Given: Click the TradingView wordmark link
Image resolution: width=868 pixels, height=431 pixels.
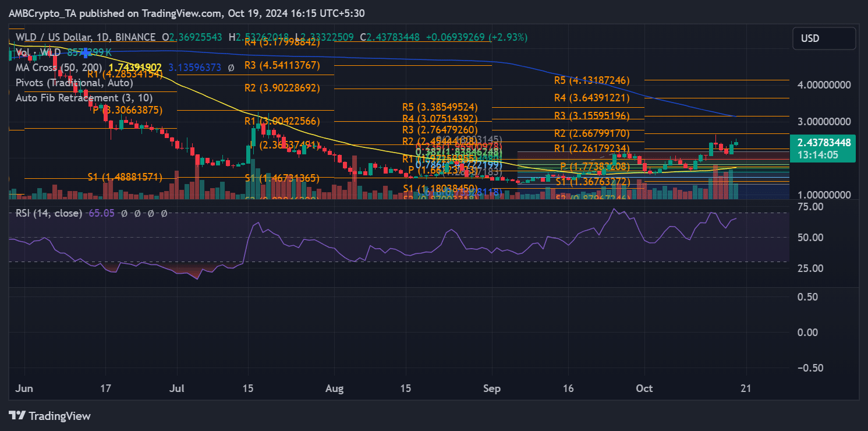Looking at the screenshot, I should [x=59, y=416].
